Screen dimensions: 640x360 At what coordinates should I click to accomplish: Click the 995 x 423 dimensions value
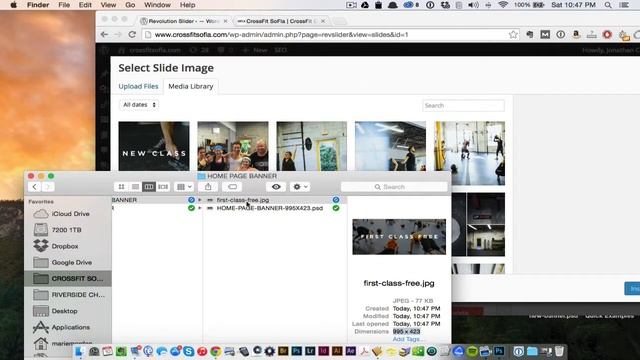coord(406,331)
